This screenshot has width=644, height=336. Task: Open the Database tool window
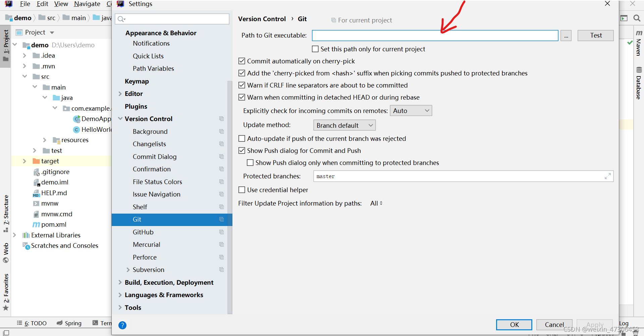pyautogui.click(x=639, y=83)
